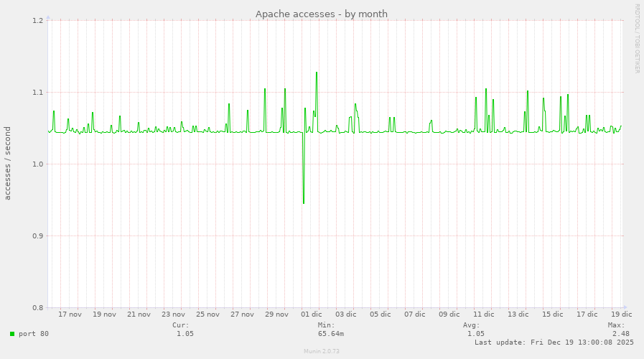Click the 'Last update' timestamp line
This screenshot has height=359, width=644.
coord(554,342)
